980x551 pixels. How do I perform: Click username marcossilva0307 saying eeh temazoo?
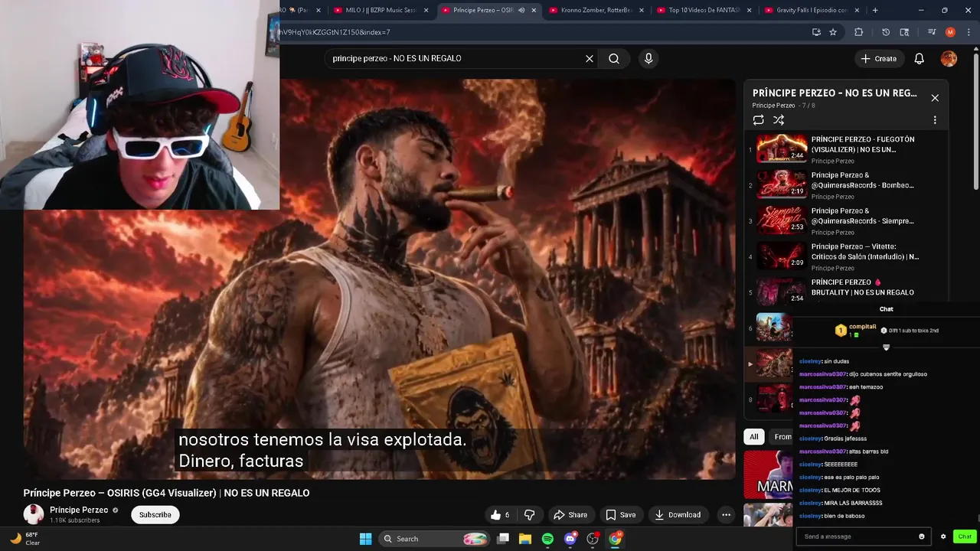tap(823, 387)
